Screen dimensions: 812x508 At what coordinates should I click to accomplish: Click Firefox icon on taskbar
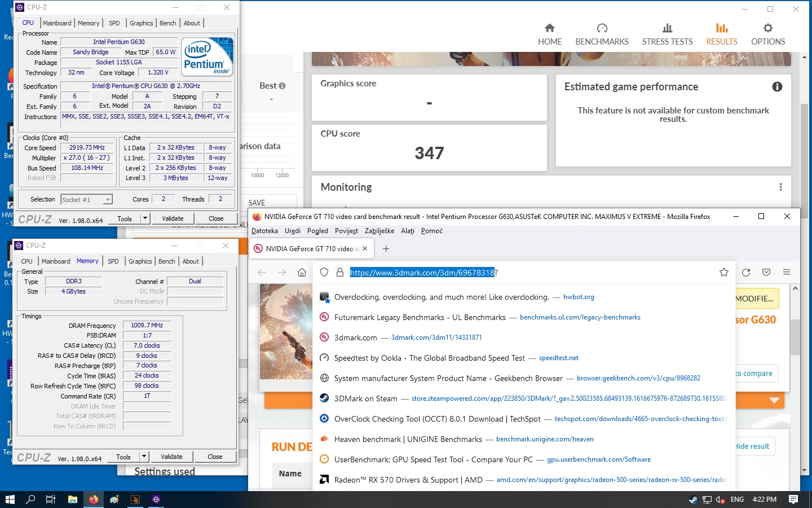coord(93,500)
